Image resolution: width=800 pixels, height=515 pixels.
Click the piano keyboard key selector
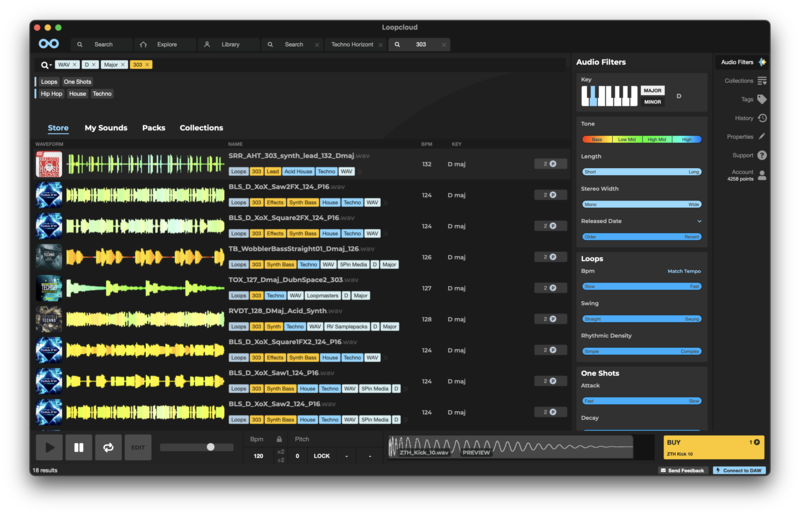click(609, 95)
